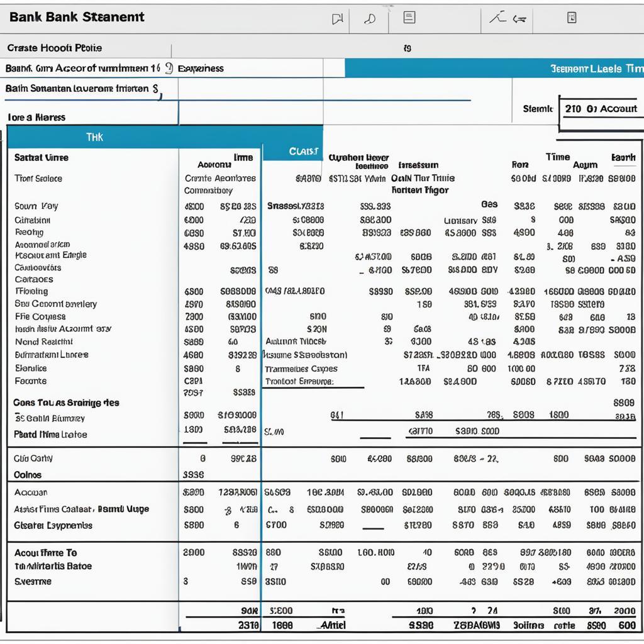The height and width of the screenshot is (644, 644).
Task: Click the '2310' total in the bottom row
Action: tap(248, 625)
